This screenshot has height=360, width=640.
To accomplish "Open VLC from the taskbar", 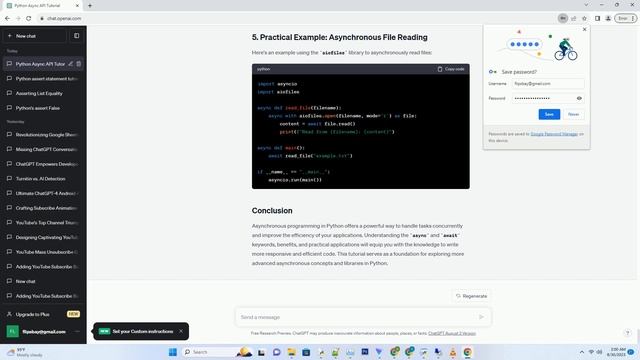I will pos(453,352).
